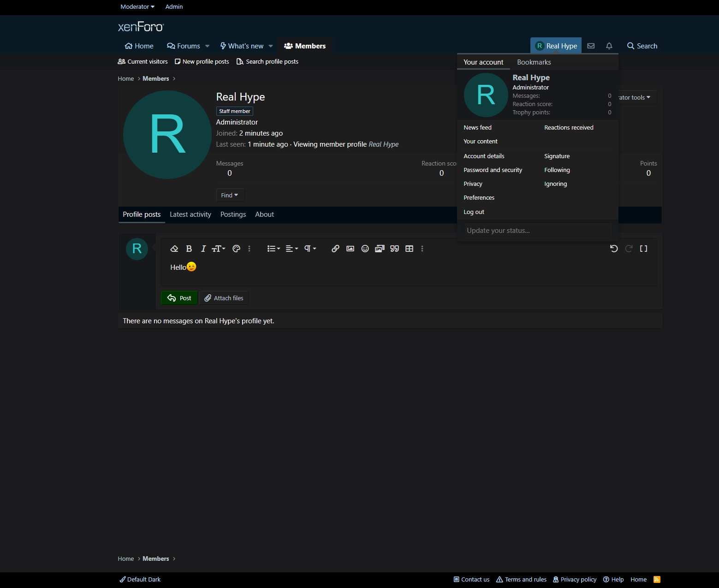Toggle BB code mode with brackets icon

pyautogui.click(x=643, y=249)
